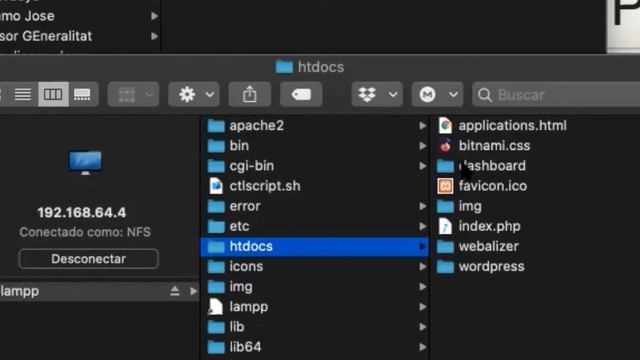This screenshot has width=640, height=360.
Task: Click the Buscar search field
Action: click(556, 95)
